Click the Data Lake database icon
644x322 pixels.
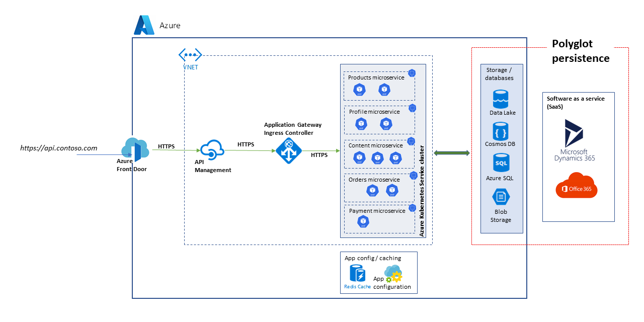pos(500,100)
